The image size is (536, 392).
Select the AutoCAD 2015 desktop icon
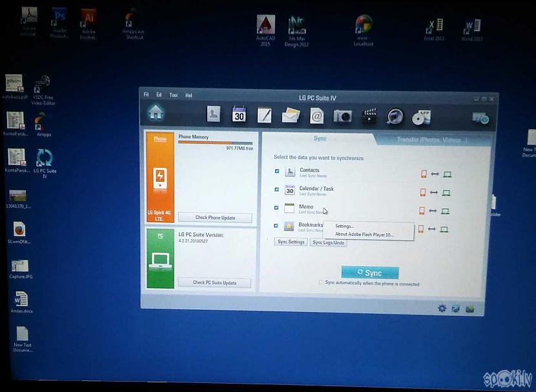coord(265,31)
